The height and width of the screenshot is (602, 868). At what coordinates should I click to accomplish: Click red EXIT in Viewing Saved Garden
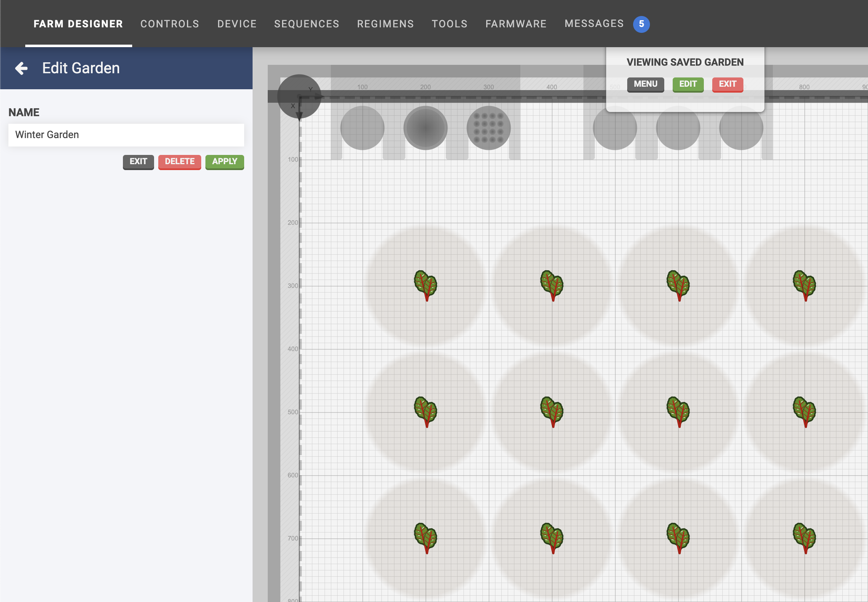(x=727, y=84)
